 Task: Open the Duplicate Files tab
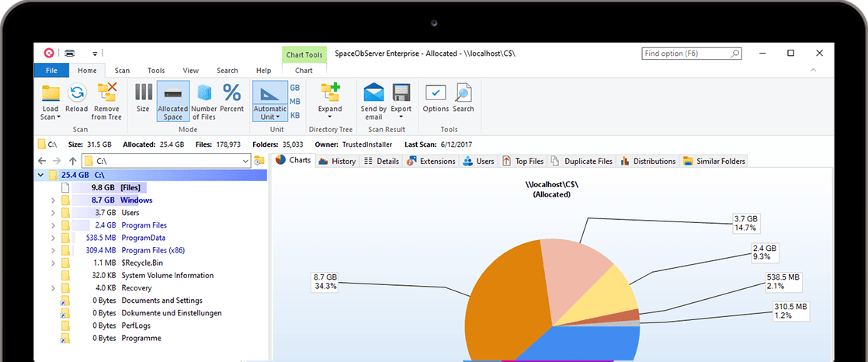[x=582, y=161]
